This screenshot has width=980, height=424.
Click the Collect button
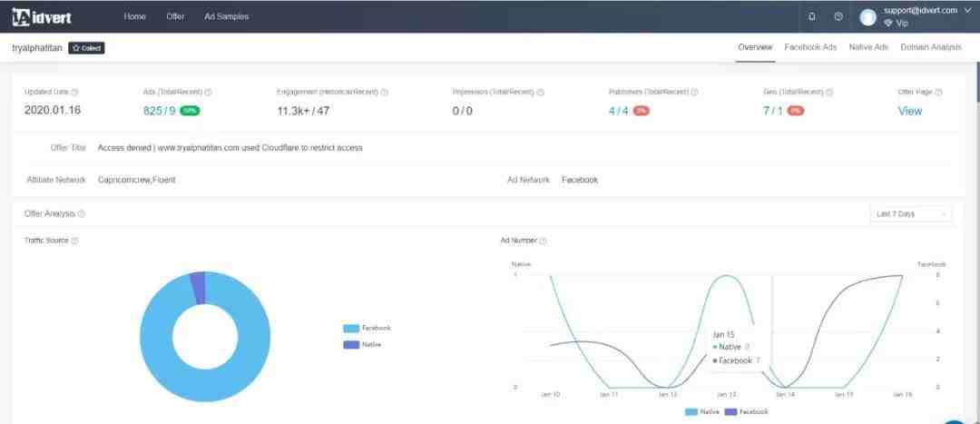[87, 48]
